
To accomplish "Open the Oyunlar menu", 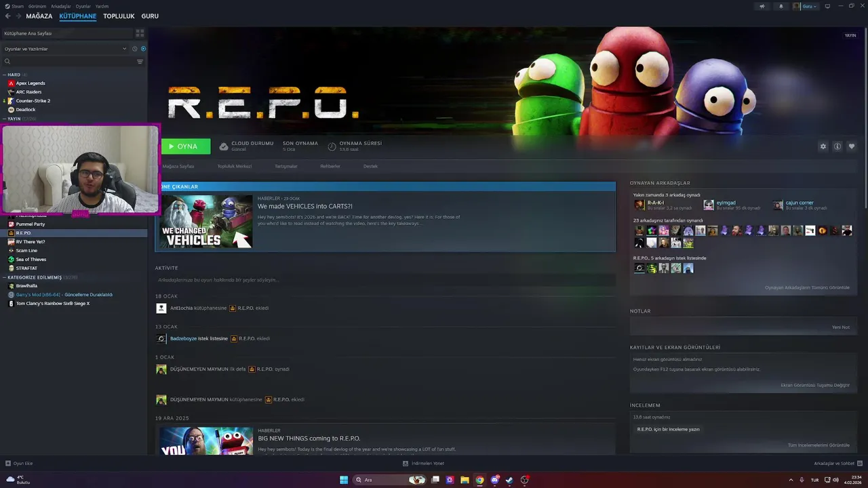I will 83,6.
